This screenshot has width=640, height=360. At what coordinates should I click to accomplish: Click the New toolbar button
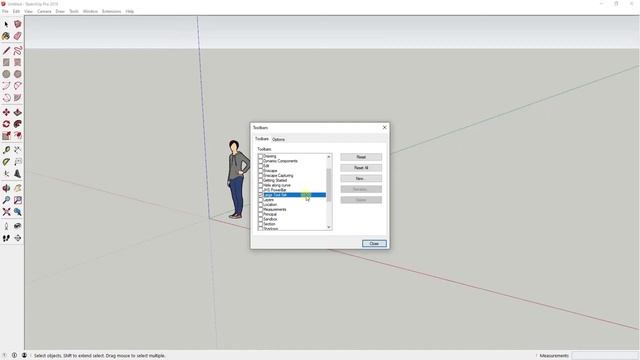[361, 178]
